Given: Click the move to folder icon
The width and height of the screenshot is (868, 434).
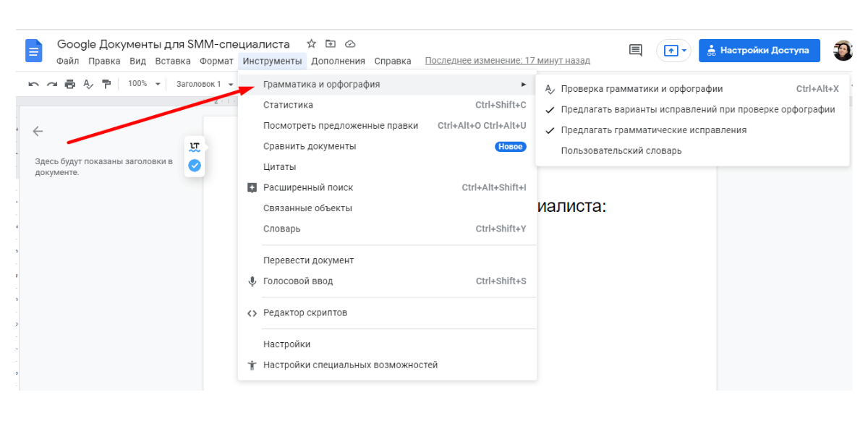Looking at the screenshot, I should click(331, 44).
